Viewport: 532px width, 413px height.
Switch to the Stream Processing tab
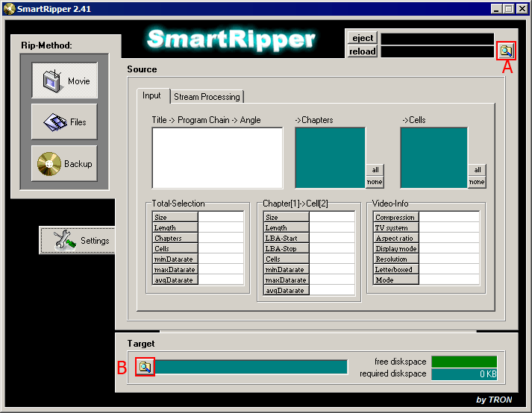(207, 97)
